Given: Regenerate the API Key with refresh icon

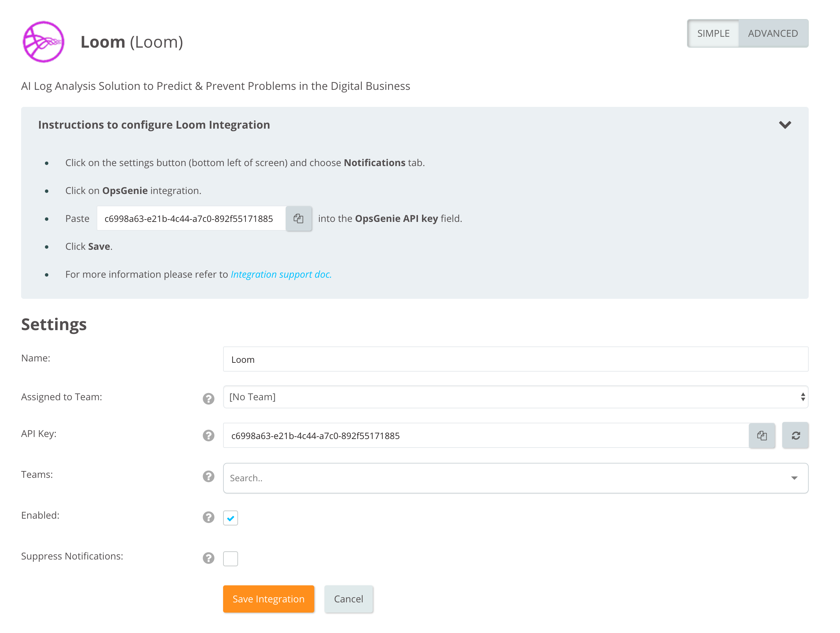Looking at the screenshot, I should (x=795, y=435).
